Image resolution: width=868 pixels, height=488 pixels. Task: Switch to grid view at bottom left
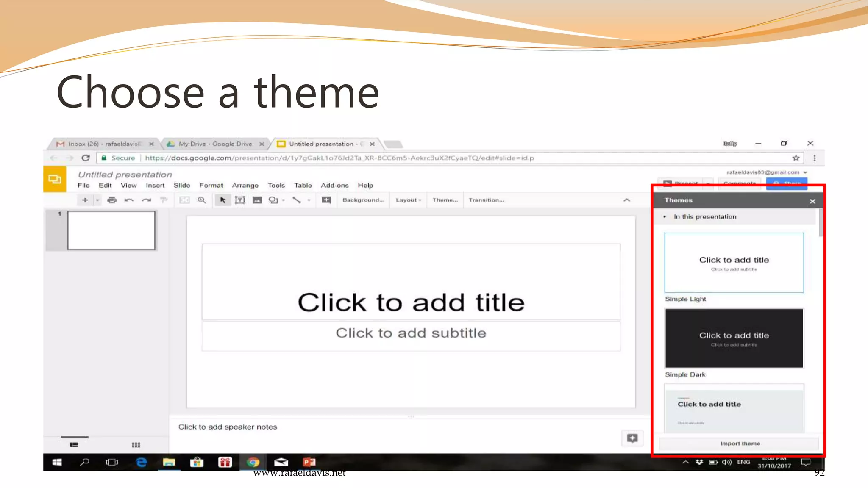(x=136, y=445)
